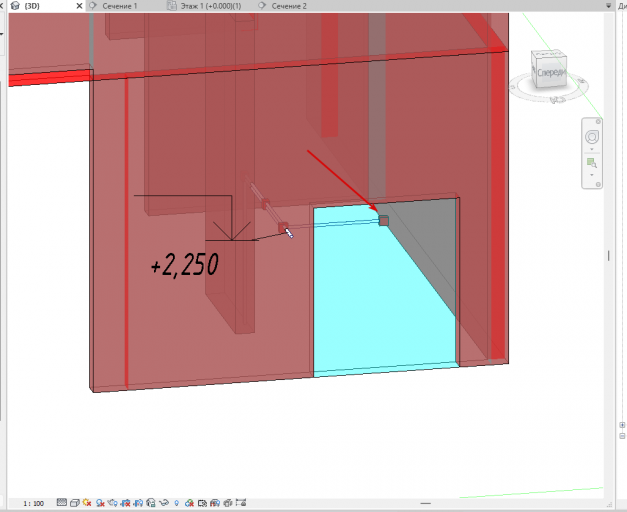The width and height of the screenshot is (627, 512).
Task: Click the plus icon at right edge
Action: coord(622,425)
